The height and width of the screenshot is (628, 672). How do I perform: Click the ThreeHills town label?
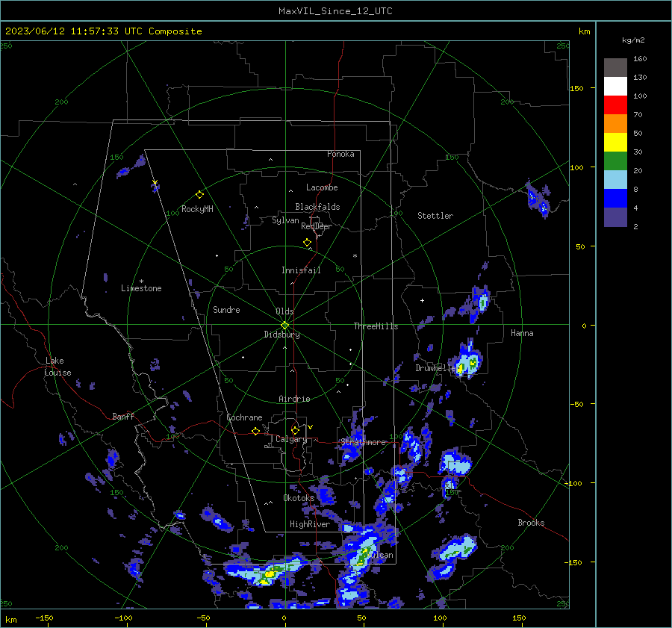[376, 326]
